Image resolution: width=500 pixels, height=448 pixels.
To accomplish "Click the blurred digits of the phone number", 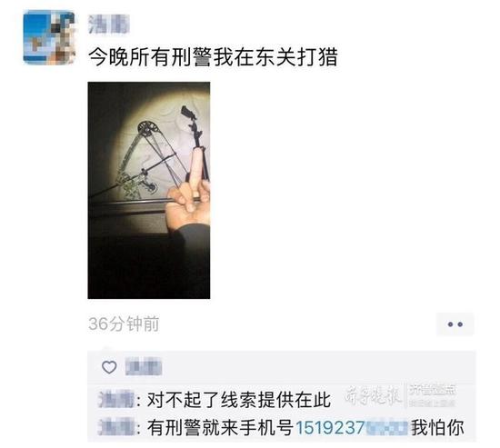I will 386,428.
